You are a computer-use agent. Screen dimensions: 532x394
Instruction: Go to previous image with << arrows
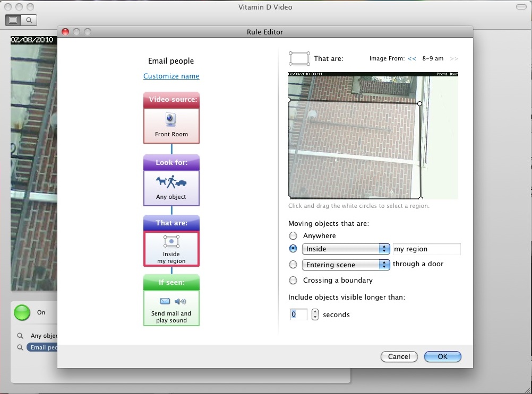click(412, 59)
